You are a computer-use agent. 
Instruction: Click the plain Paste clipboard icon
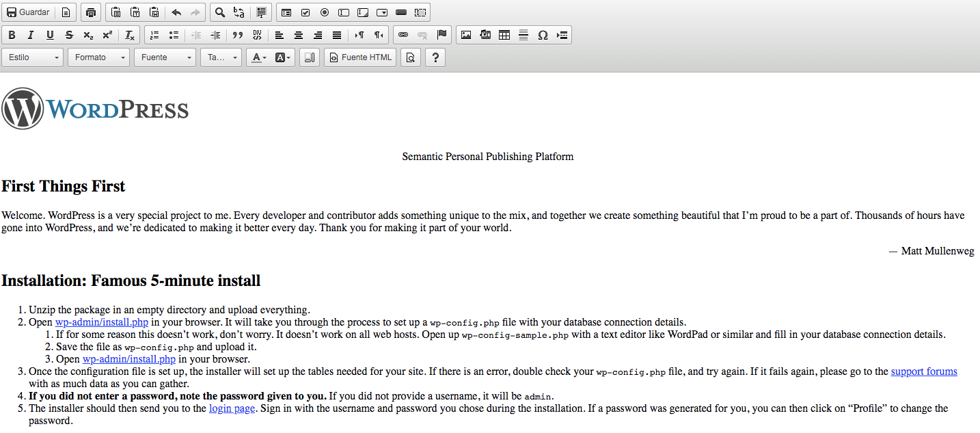(116, 12)
